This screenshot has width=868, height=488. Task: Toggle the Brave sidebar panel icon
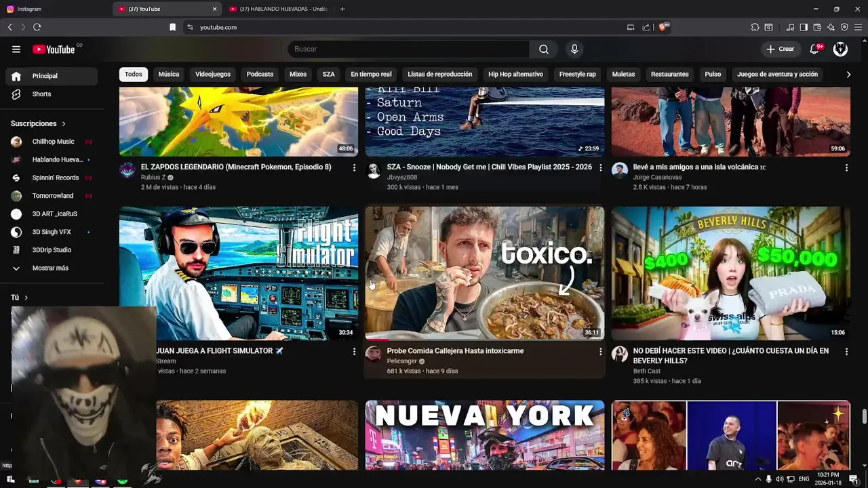tap(804, 27)
